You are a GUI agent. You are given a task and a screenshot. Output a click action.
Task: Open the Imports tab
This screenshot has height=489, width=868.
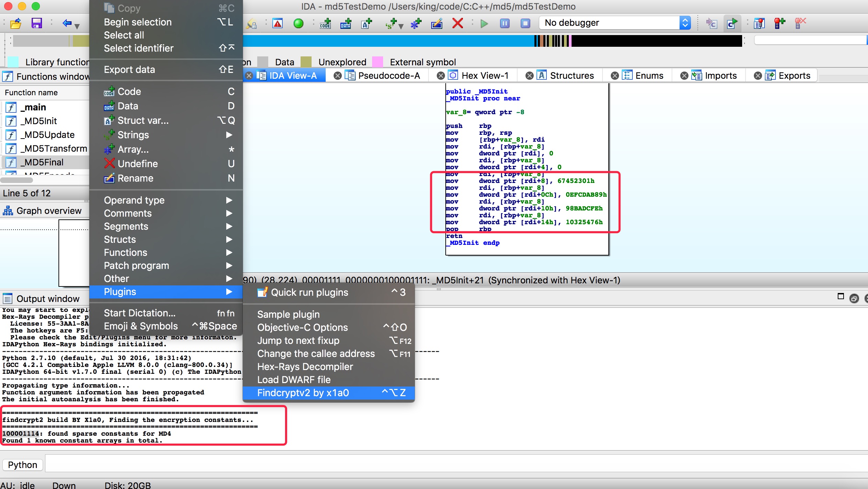(721, 76)
